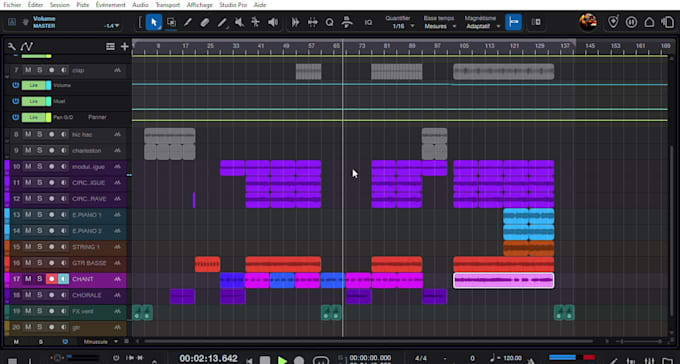Open the Minuscule track size dropdown
Viewport: 680px width, 364px height.
pyautogui.click(x=101, y=342)
